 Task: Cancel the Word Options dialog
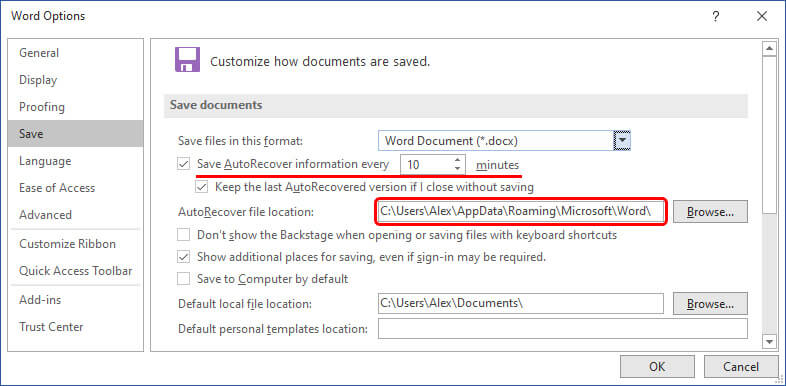pos(741,367)
